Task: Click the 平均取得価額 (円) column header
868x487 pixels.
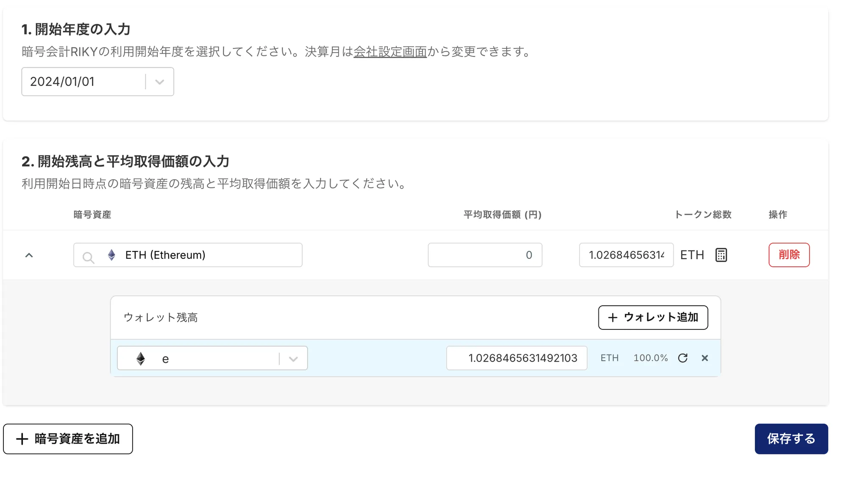Action: click(502, 215)
